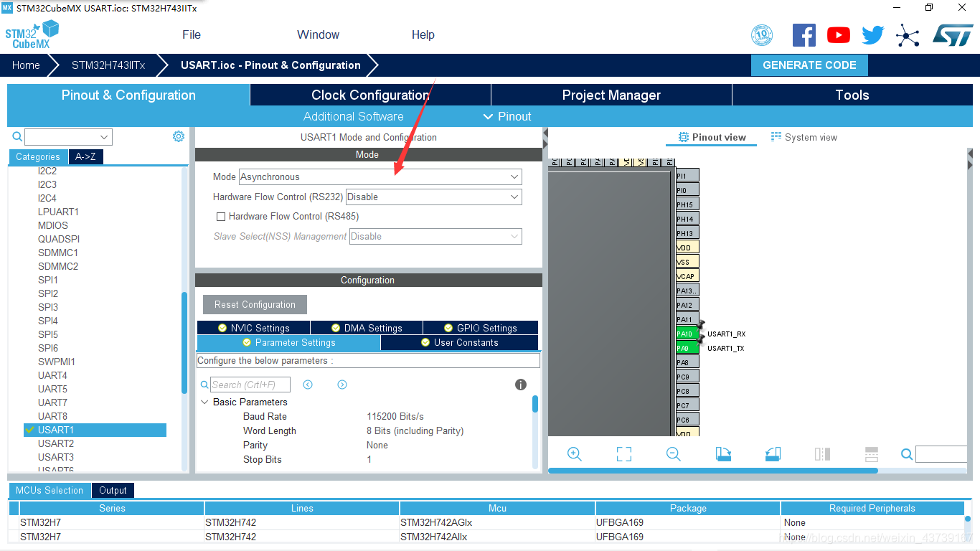Select the green PA10 pin
The height and width of the screenshot is (551, 980).
(x=687, y=334)
